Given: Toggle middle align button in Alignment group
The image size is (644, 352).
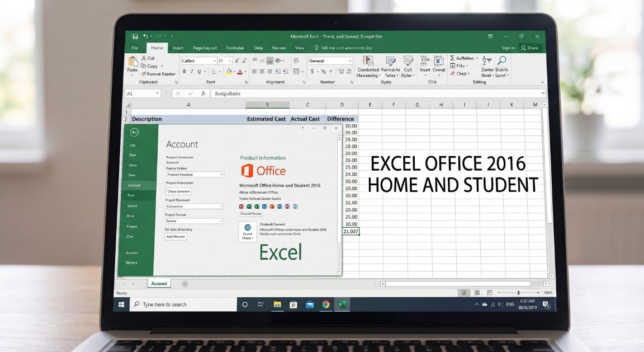Looking at the screenshot, I should click(x=262, y=60).
